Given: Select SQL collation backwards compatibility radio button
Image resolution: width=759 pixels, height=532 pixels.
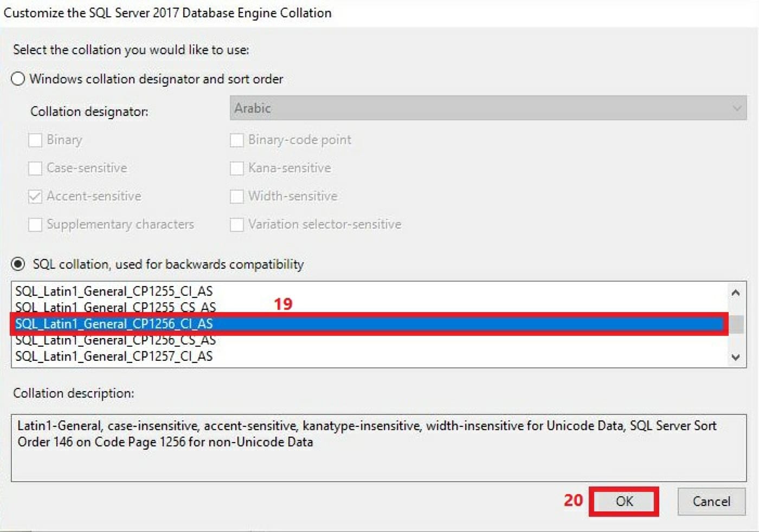Looking at the screenshot, I should coord(18,264).
